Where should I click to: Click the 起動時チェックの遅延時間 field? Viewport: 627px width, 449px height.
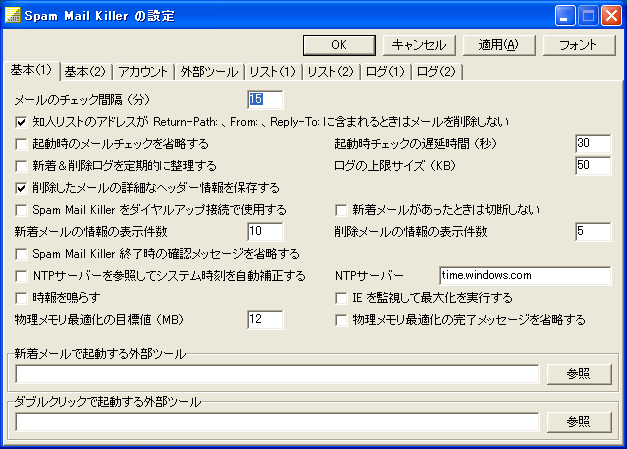coord(593,144)
